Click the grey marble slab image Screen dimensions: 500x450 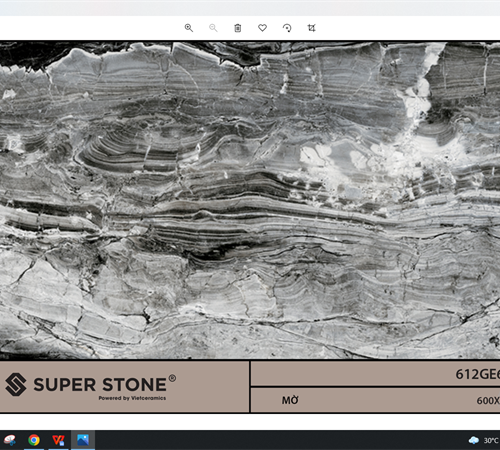[x=250, y=200]
